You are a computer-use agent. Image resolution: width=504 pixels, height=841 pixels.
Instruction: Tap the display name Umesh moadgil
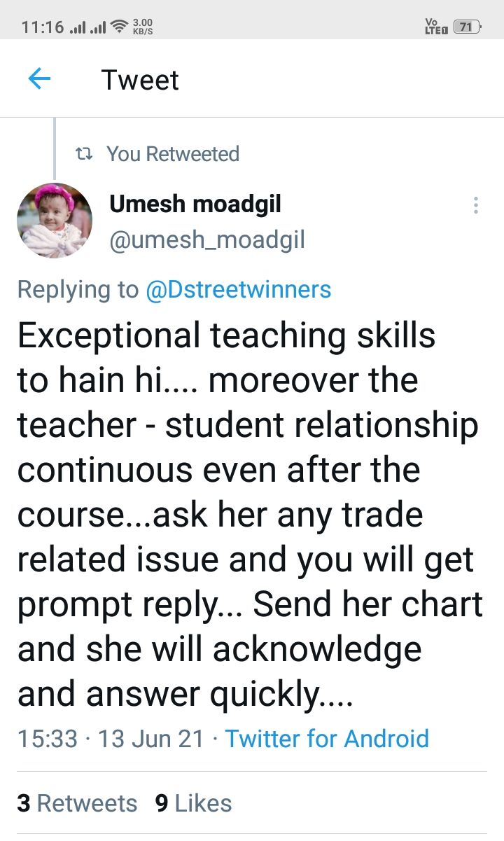pyautogui.click(x=195, y=204)
